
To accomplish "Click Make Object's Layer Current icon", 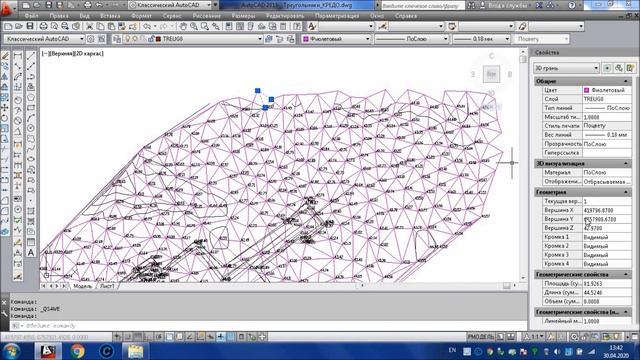I will (269, 39).
